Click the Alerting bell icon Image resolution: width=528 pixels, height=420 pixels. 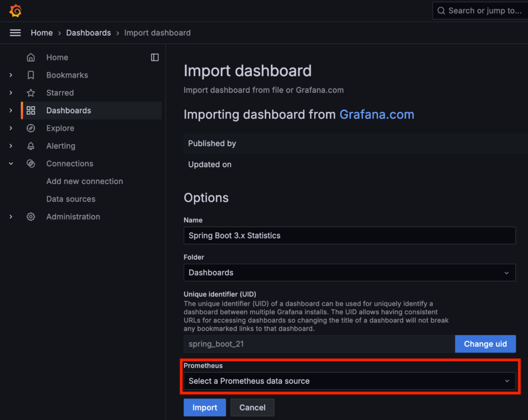tap(31, 146)
